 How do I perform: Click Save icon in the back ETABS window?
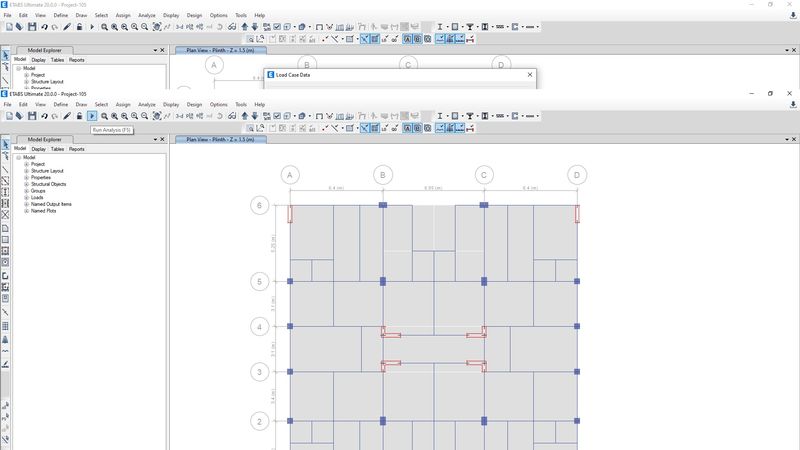click(x=32, y=27)
